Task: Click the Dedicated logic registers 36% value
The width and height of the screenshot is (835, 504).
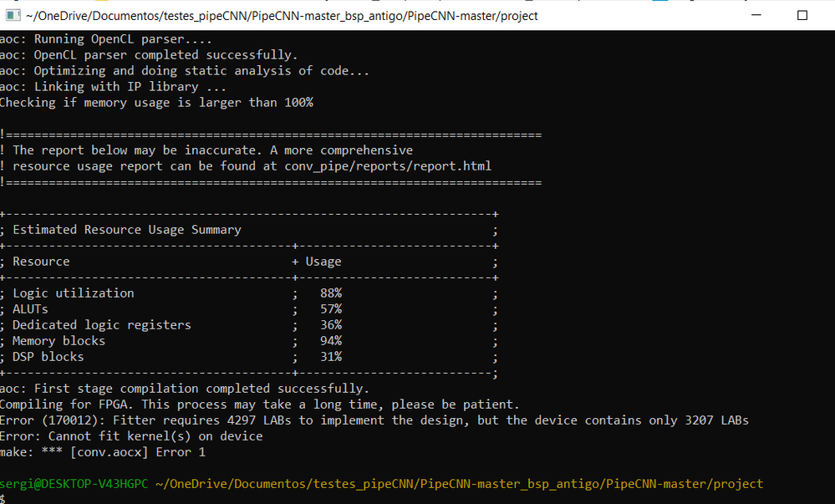Action: (331, 325)
